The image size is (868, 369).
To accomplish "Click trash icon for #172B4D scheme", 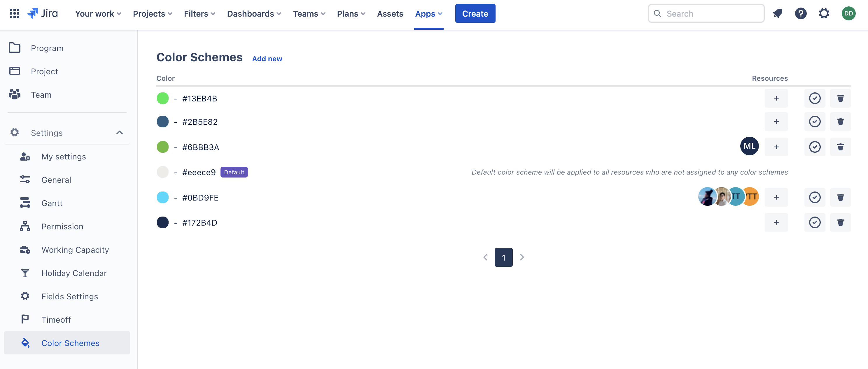I will [x=840, y=222].
